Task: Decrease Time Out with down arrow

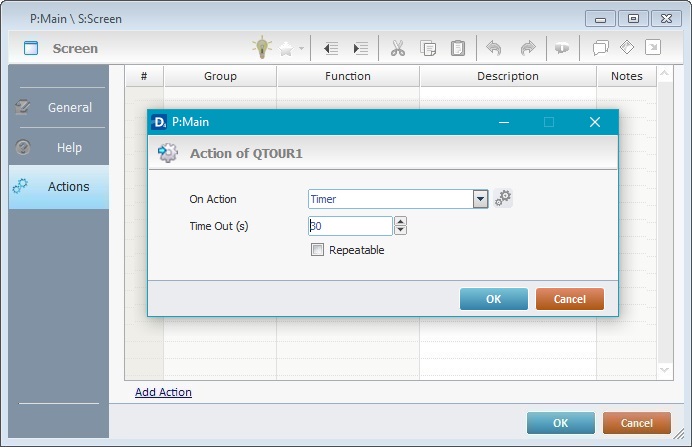Action: (400, 231)
